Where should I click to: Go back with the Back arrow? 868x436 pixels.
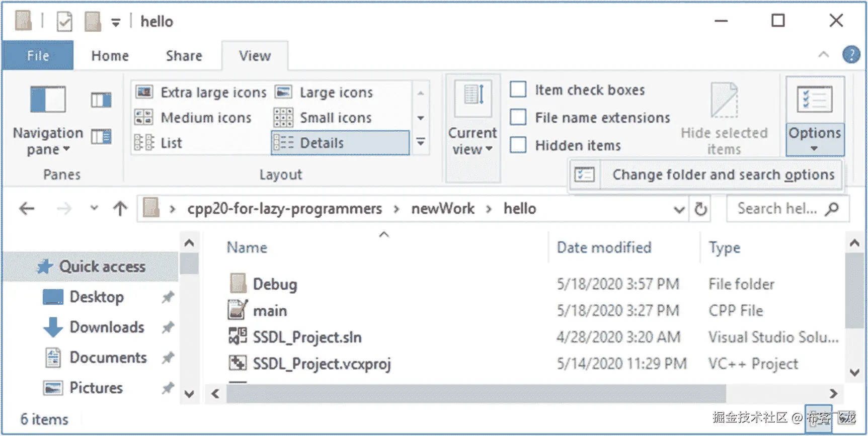click(27, 209)
